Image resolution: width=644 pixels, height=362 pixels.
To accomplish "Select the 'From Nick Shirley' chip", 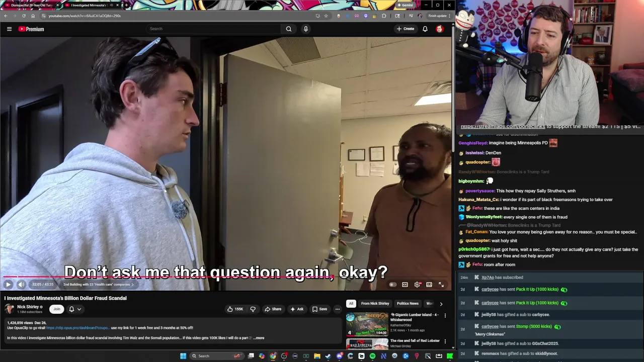I will (375, 304).
